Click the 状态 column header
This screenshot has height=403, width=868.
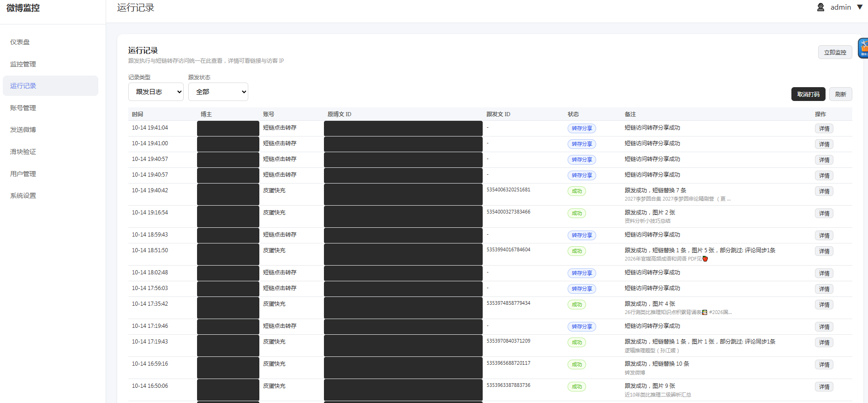[x=573, y=114]
